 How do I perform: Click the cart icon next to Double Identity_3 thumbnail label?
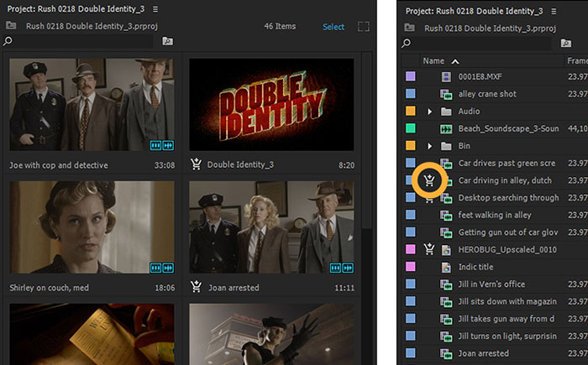click(197, 165)
